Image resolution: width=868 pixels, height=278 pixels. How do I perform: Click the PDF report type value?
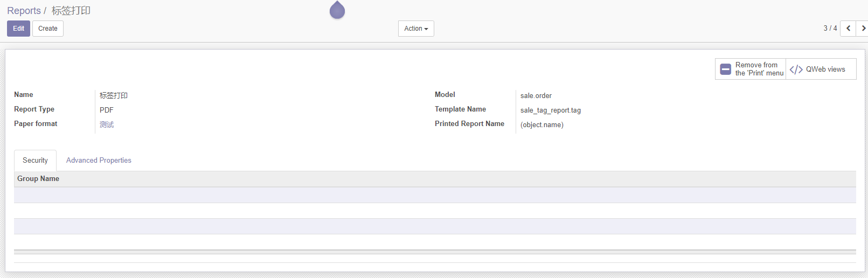(x=107, y=110)
